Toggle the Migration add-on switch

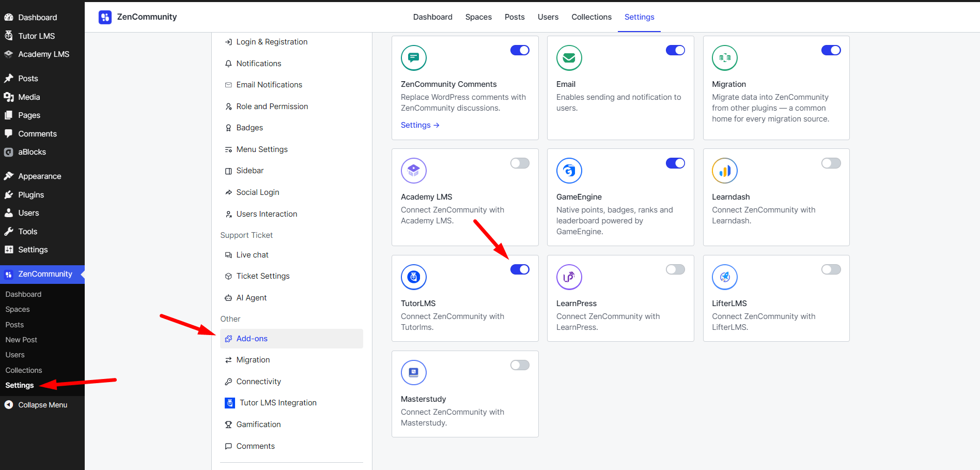(831, 50)
